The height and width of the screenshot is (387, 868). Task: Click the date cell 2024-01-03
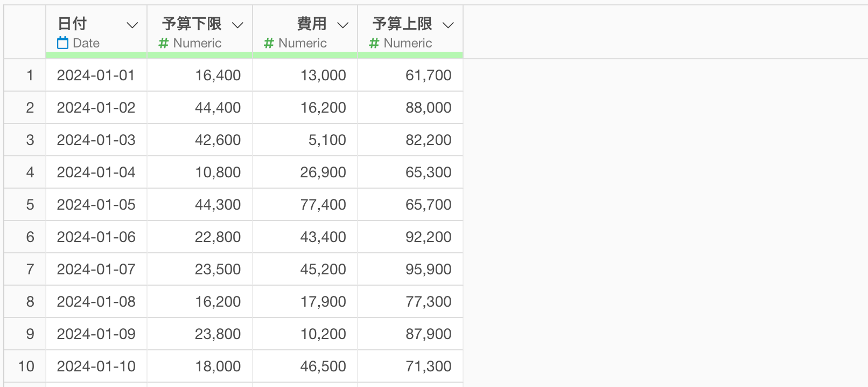[96, 140]
